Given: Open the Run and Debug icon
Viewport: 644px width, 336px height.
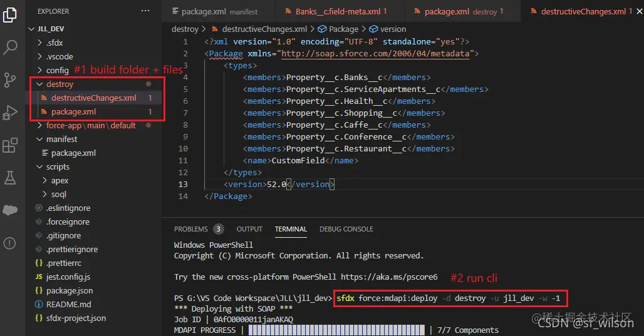Looking at the screenshot, I should click(10, 113).
